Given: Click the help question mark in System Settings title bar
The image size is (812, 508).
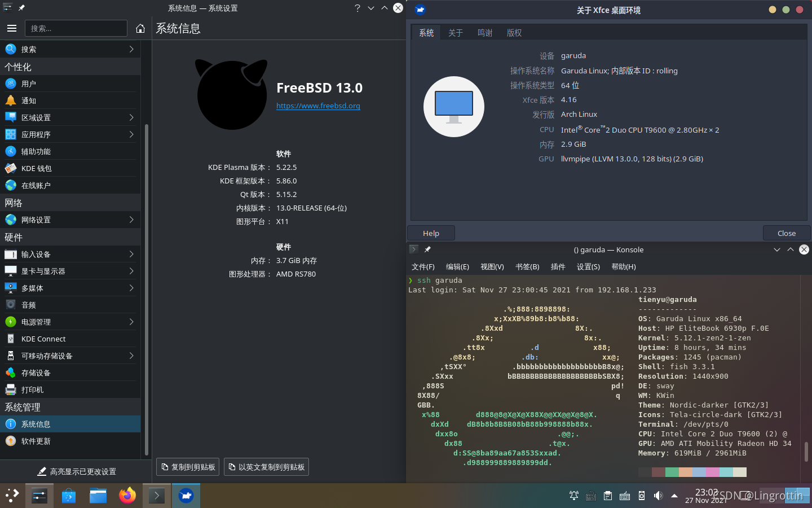Looking at the screenshot, I should 358,8.
